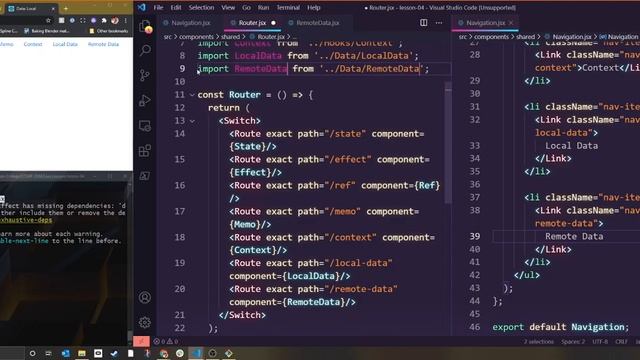Click the white square extension icon in browser
Viewport: 640px width, 360px height.
click(x=61, y=20)
